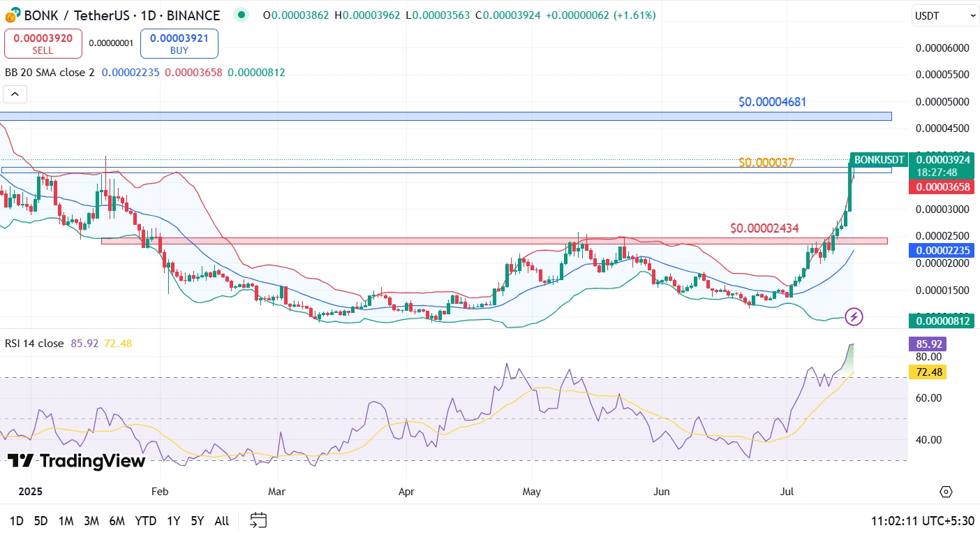Open the USDT currency dropdown
Screen dimensions: 980x535
click(x=945, y=15)
